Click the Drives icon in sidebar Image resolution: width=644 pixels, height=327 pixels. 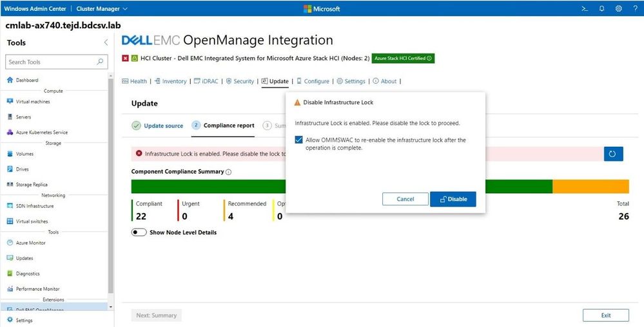pyautogui.click(x=10, y=169)
